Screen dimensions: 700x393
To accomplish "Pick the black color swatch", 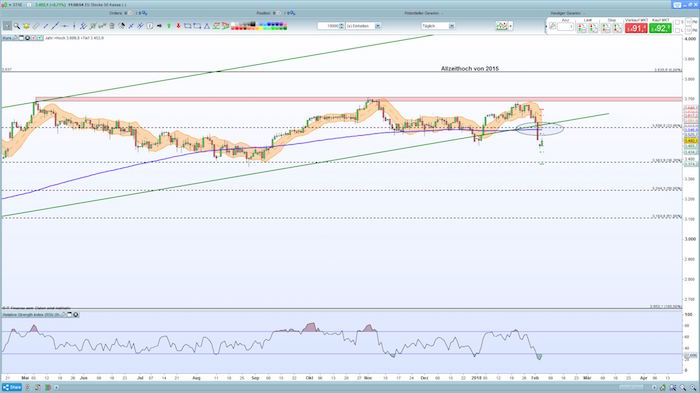I will coord(253,24).
